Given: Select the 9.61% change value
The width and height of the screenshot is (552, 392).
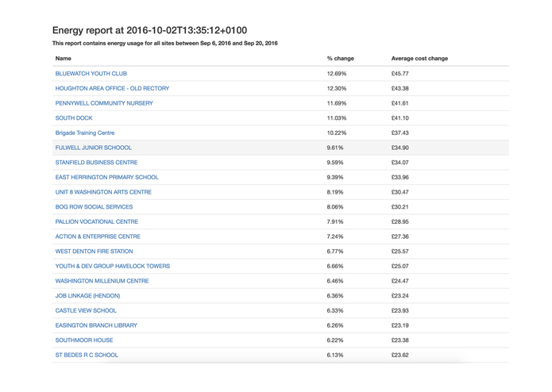Looking at the screenshot, I should tap(335, 148).
